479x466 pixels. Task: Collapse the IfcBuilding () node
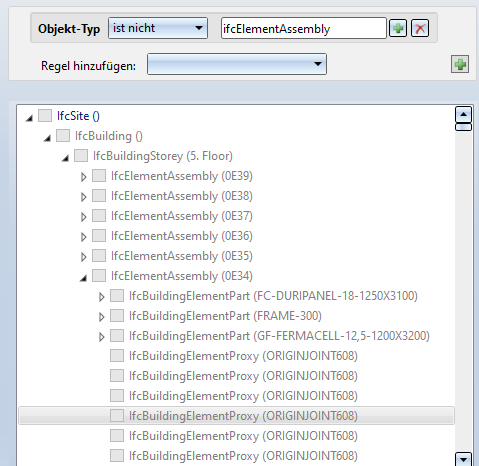[48, 138]
